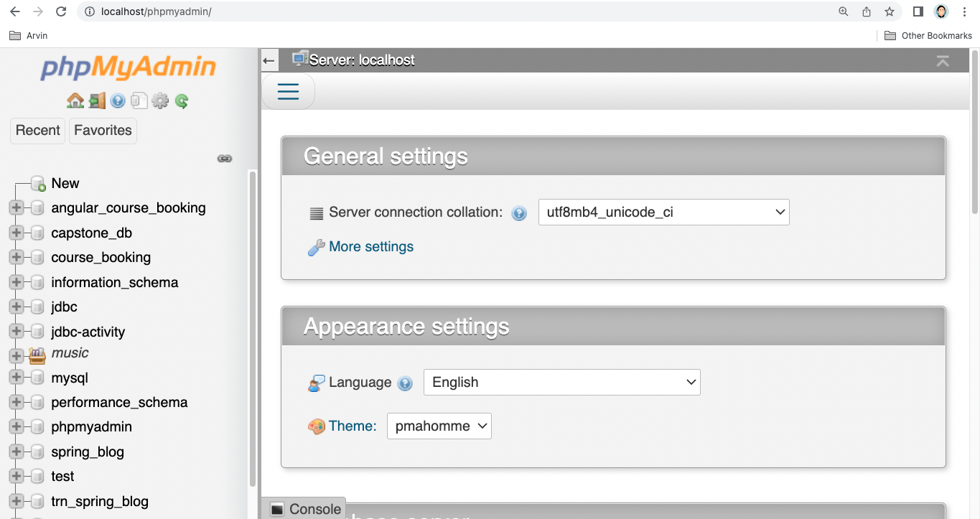This screenshot has width=980, height=519.
Task: Click the collapse-to-top icon in server bar
Action: [x=943, y=61]
